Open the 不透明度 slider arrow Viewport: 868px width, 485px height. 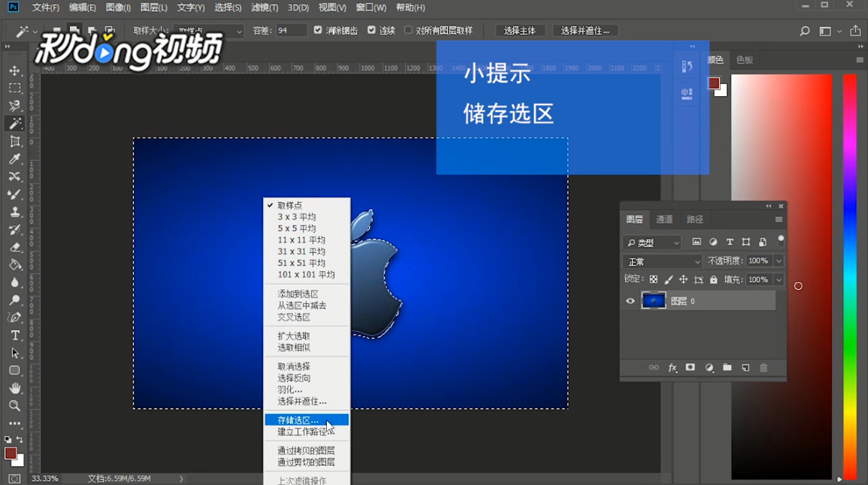click(779, 261)
